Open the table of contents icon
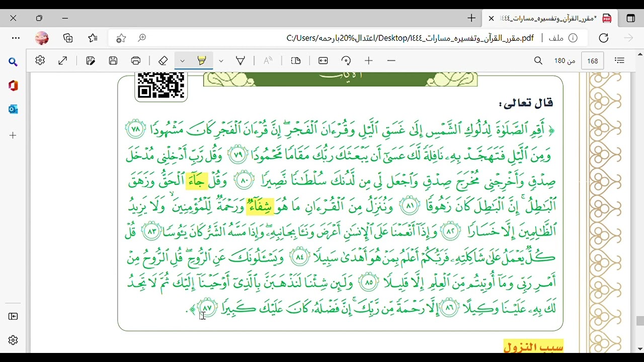The width and height of the screenshot is (644, 362). tap(620, 60)
